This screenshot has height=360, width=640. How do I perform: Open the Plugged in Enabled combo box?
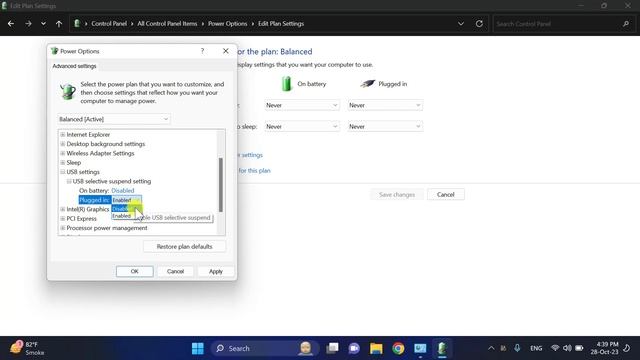127,200
